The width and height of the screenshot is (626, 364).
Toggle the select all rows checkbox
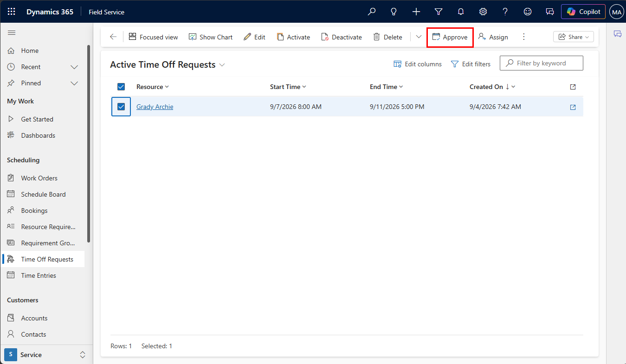pos(121,87)
